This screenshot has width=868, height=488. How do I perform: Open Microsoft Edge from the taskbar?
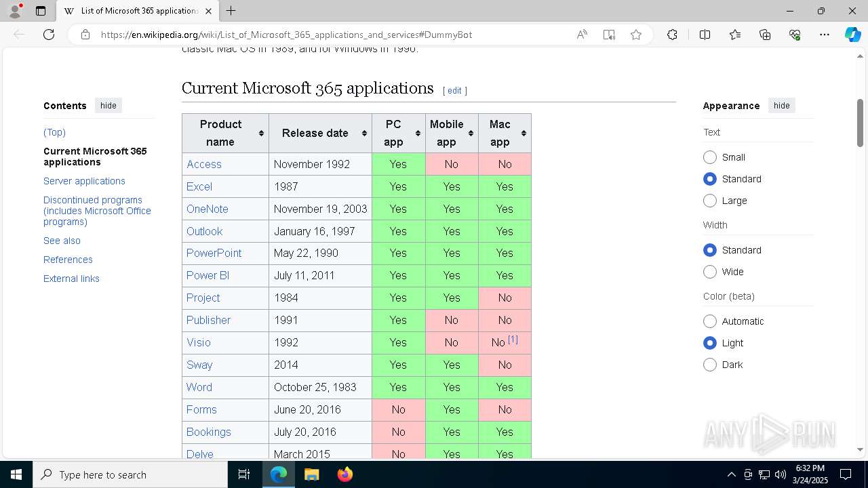pyautogui.click(x=279, y=474)
